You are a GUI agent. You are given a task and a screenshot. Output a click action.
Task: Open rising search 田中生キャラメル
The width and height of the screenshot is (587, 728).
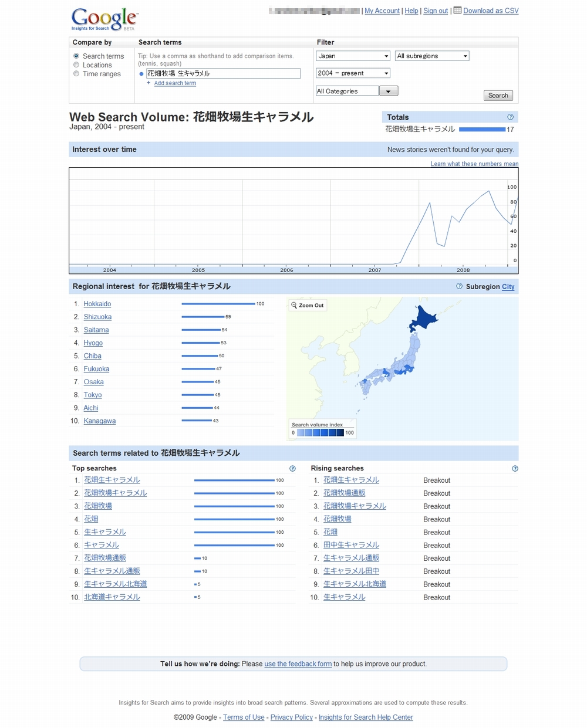tap(352, 545)
